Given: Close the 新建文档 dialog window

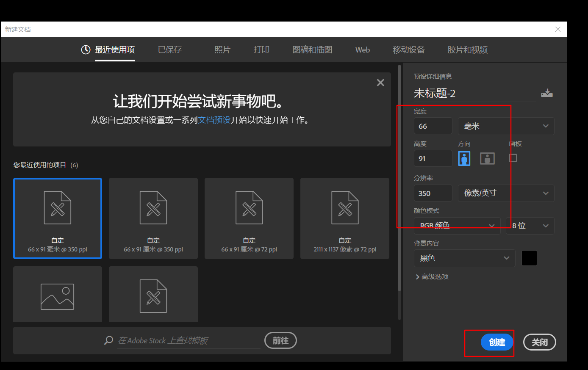Looking at the screenshot, I should (558, 29).
